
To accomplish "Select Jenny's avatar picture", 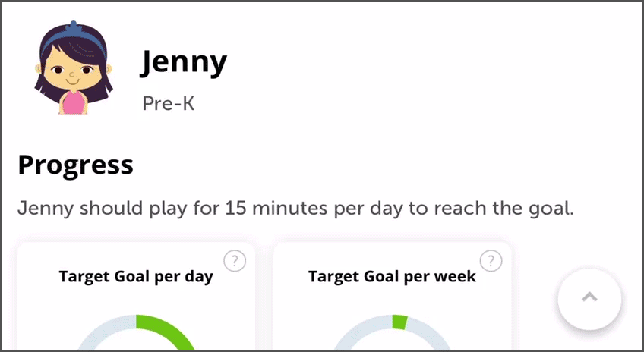I will coord(73,68).
